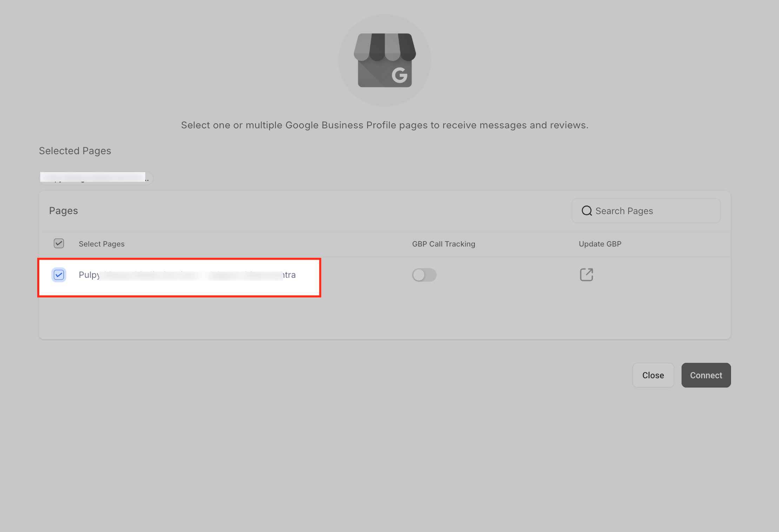Click the instruction text about Google Business Profile
Image resolution: width=779 pixels, height=532 pixels.
(x=384, y=125)
